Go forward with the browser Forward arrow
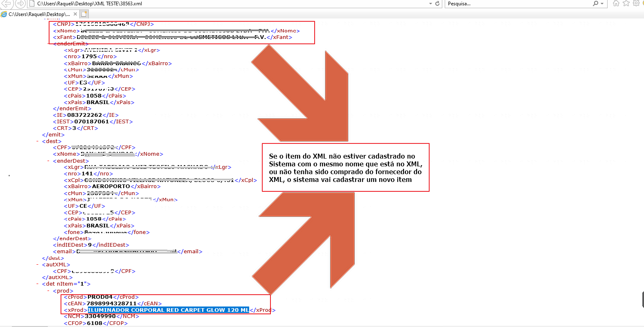Image resolution: width=644 pixels, height=327 pixels. pyautogui.click(x=20, y=3)
